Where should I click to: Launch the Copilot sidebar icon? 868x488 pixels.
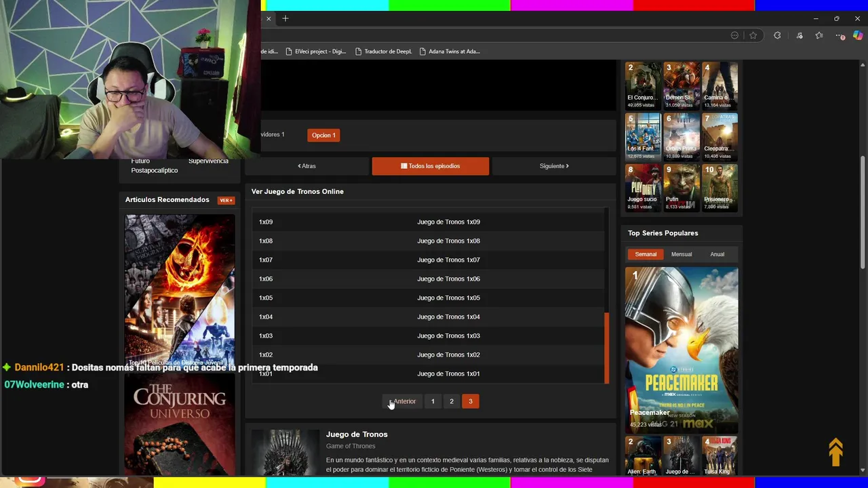(x=858, y=35)
